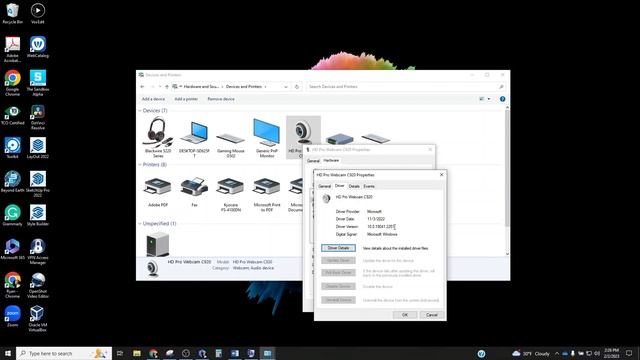Open OpenShot Video Editor desktop shortcut
The image size is (640, 360).
pyautogui.click(x=38, y=285)
